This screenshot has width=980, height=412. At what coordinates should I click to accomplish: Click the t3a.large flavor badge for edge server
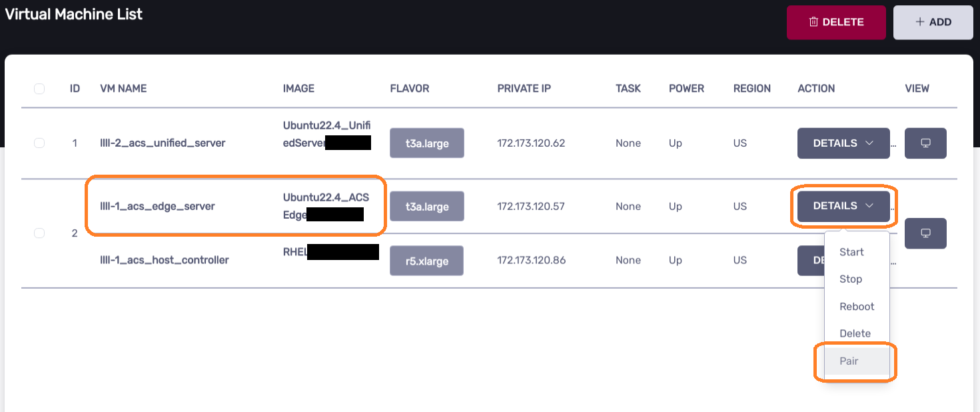point(427,207)
